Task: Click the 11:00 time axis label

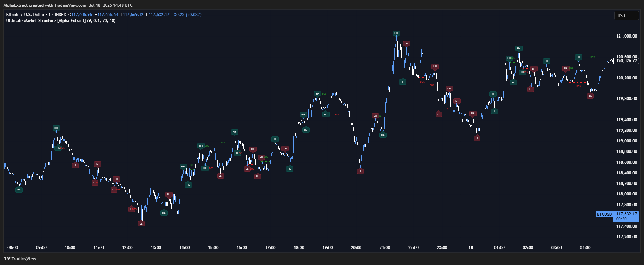Action: [99, 248]
